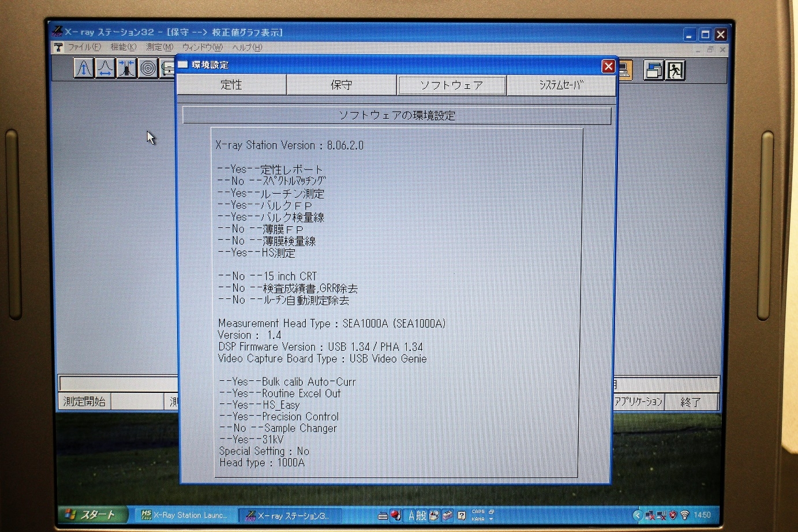The width and height of the screenshot is (798, 532).
Task: Select the horizontal double-arrow range tool icon
Action: click(105, 68)
